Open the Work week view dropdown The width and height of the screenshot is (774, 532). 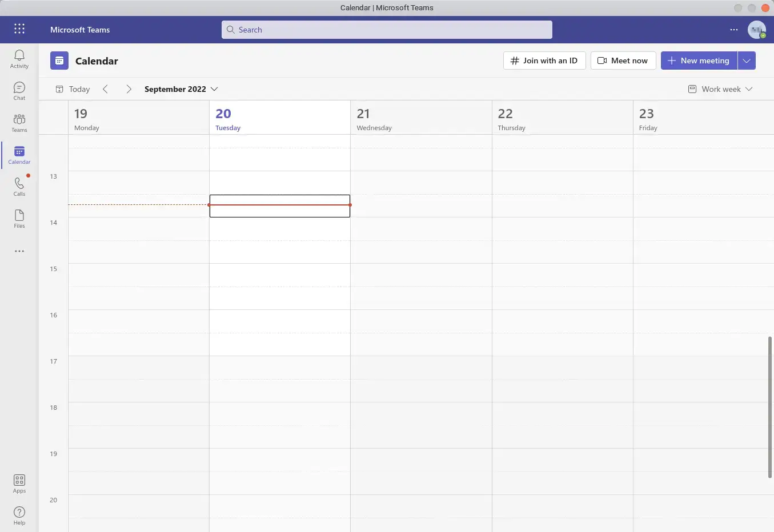[720, 89]
